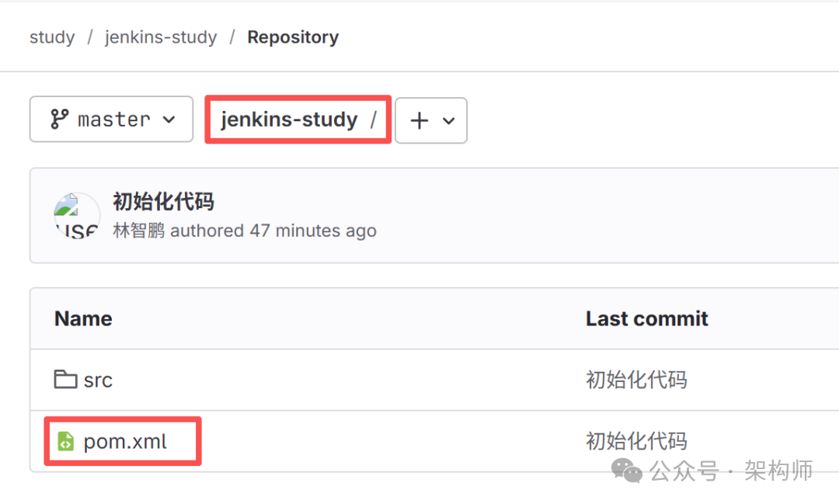Click the plus icon to add a file
This screenshot has height=504, width=839.
419,120
